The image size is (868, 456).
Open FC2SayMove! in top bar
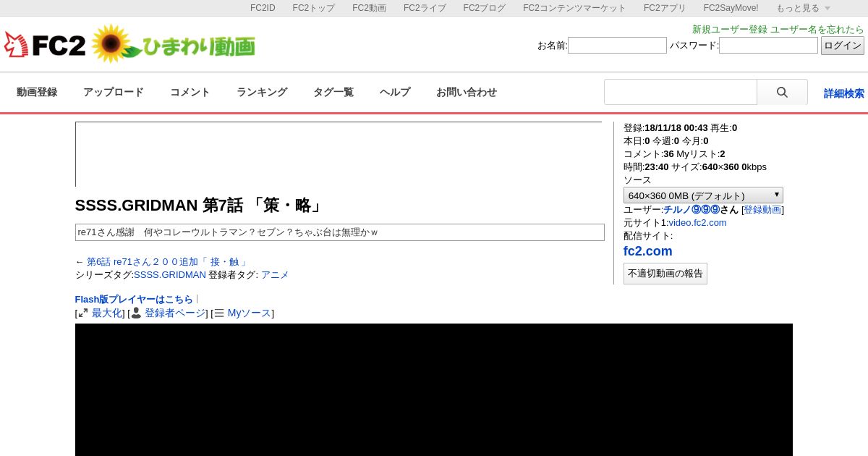point(731,8)
